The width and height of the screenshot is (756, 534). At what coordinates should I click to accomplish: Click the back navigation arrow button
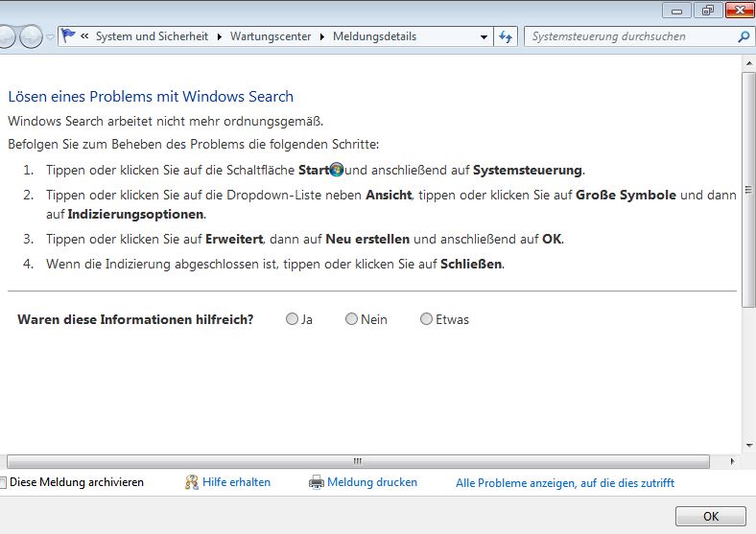click(x=6, y=36)
